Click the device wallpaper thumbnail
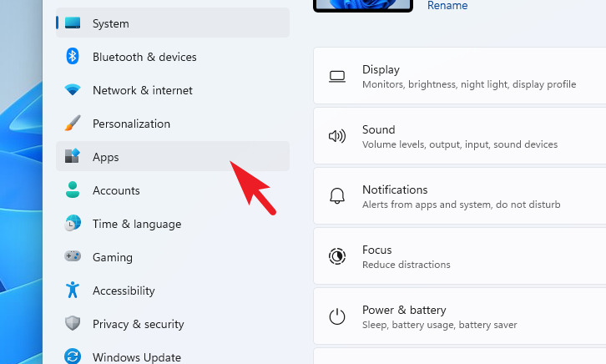 click(363, 5)
